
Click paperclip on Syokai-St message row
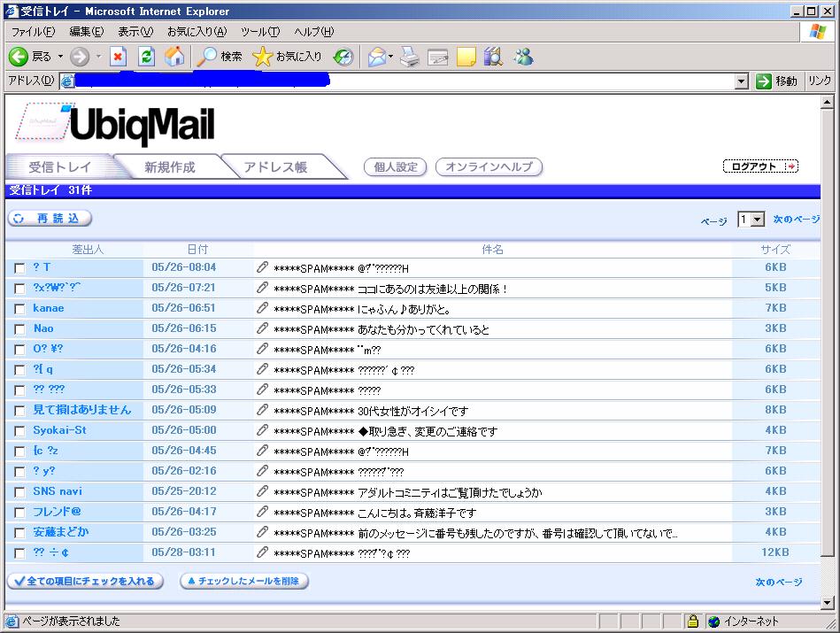262,430
